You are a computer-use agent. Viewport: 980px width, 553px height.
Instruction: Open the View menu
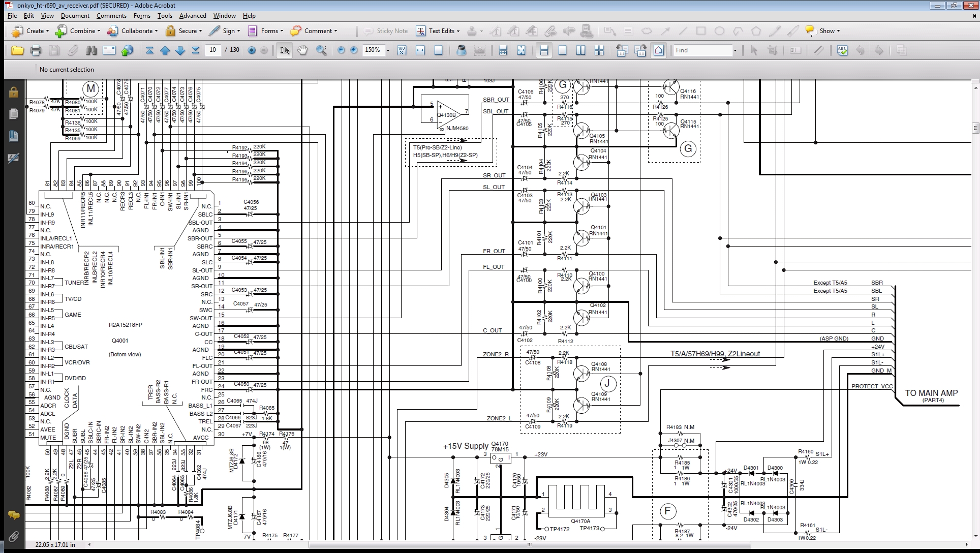coord(47,16)
